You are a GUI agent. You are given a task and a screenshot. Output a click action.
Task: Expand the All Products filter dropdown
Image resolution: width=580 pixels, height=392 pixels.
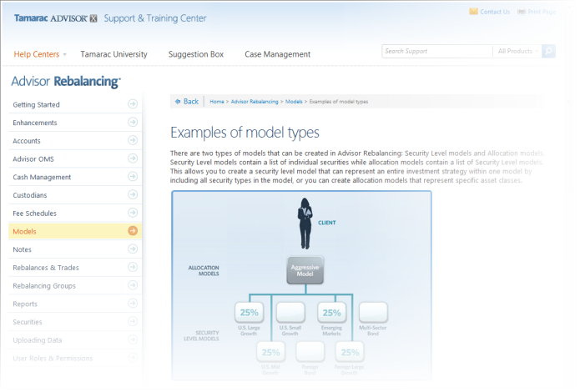pyautogui.click(x=517, y=52)
